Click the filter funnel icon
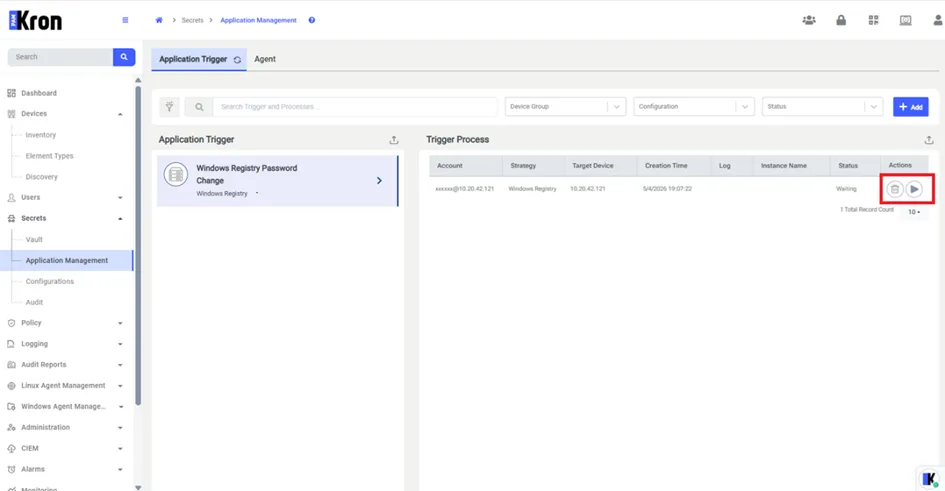Screen dimensions: 945x491 click(169, 107)
